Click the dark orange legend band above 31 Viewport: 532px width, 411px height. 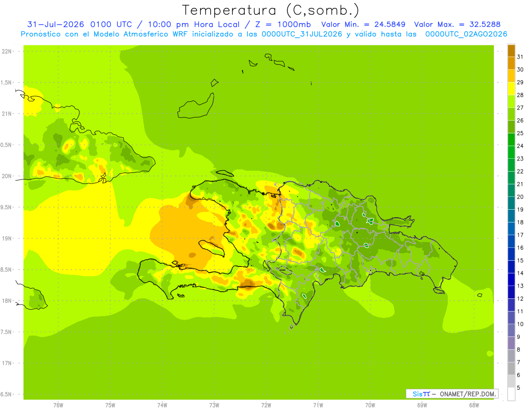pyautogui.click(x=511, y=51)
